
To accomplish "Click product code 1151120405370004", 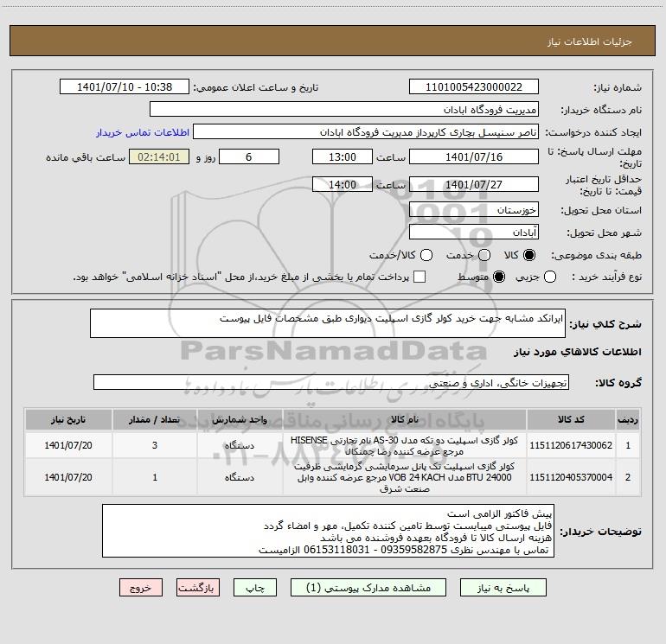I will point(571,477).
